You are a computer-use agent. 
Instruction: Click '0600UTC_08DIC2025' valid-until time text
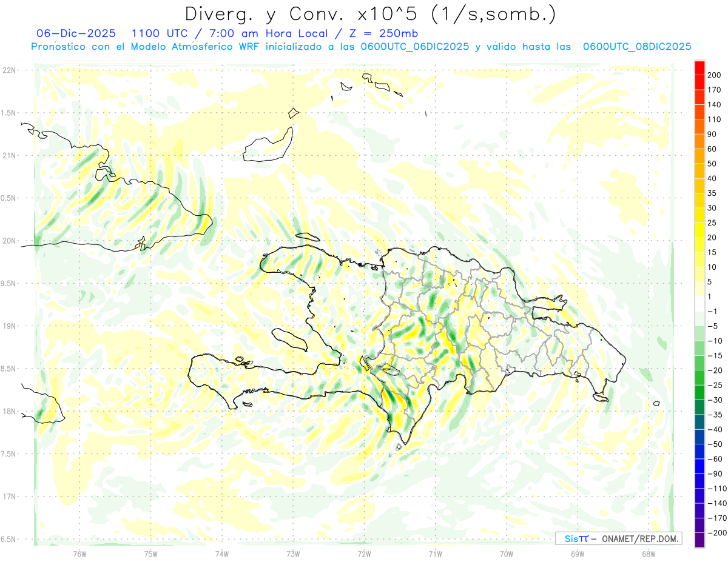[637, 47]
